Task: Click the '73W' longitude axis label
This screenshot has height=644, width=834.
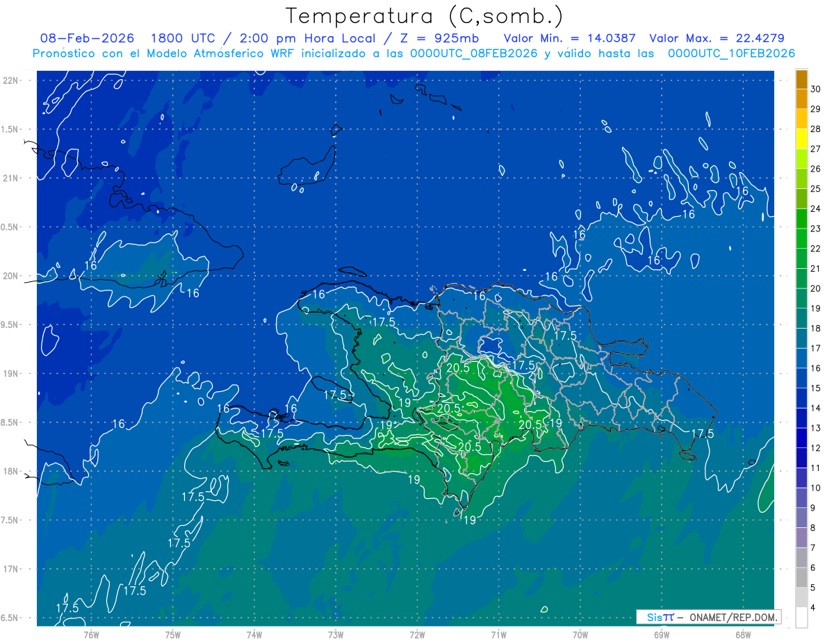Action: (x=336, y=634)
